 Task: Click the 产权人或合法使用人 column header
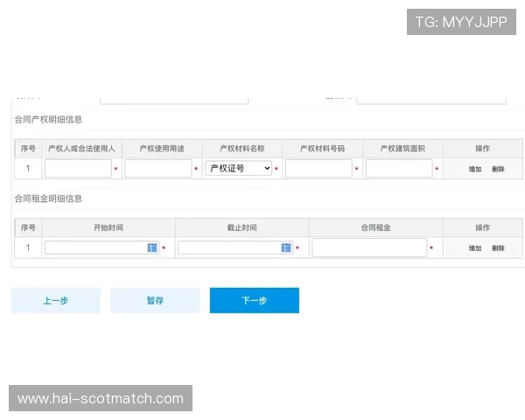(81, 149)
